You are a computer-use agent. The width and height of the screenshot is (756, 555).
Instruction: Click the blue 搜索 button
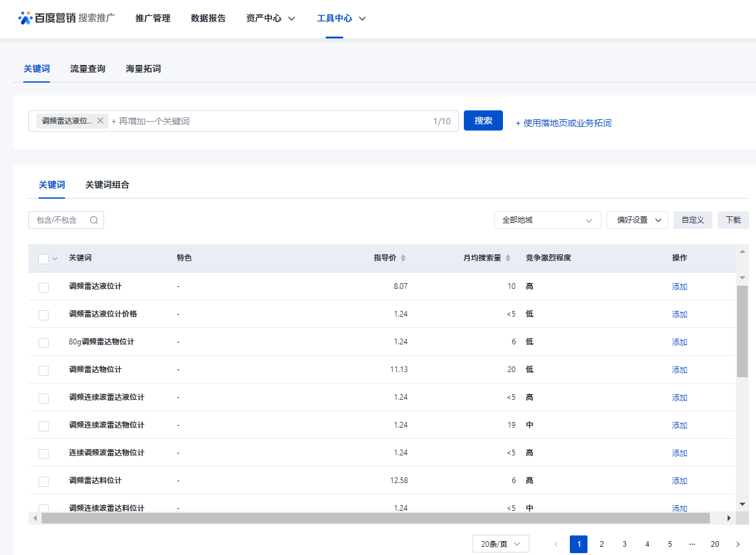click(x=483, y=120)
